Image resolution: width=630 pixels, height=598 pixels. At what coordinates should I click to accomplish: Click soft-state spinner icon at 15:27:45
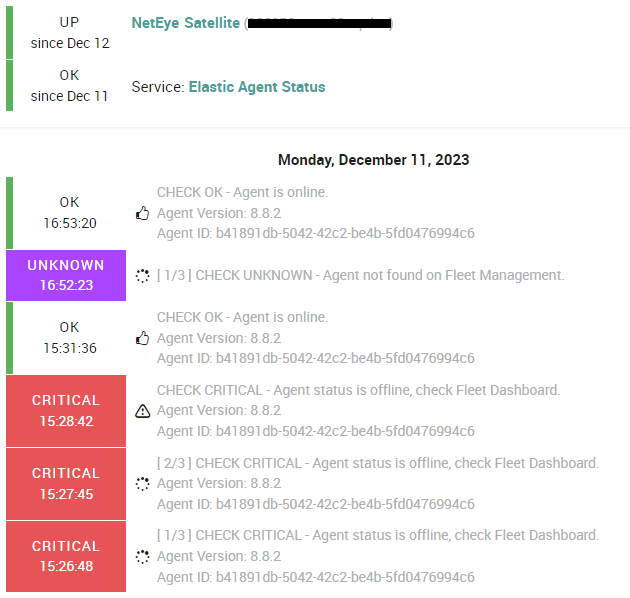coord(142,484)
